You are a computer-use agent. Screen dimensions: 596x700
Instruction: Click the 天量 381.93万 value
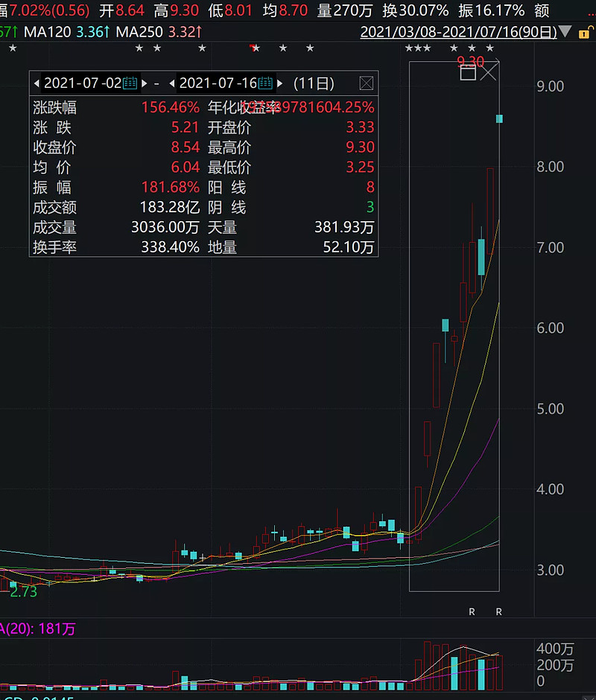(344, 227)
